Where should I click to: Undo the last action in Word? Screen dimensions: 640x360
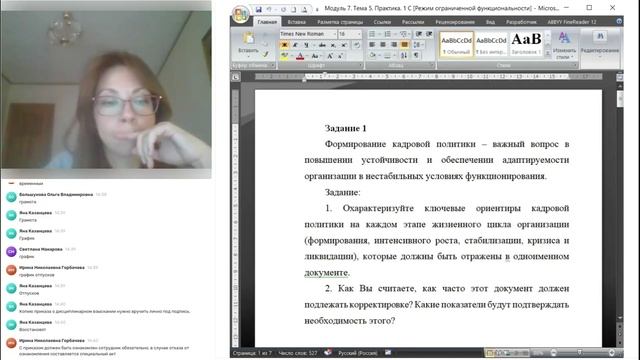(269, 9)
